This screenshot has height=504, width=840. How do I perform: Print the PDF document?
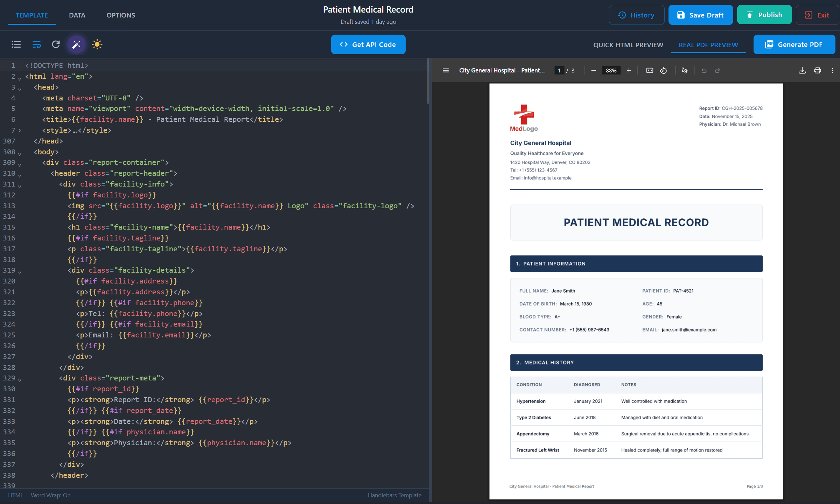click(x=818, y=70)
